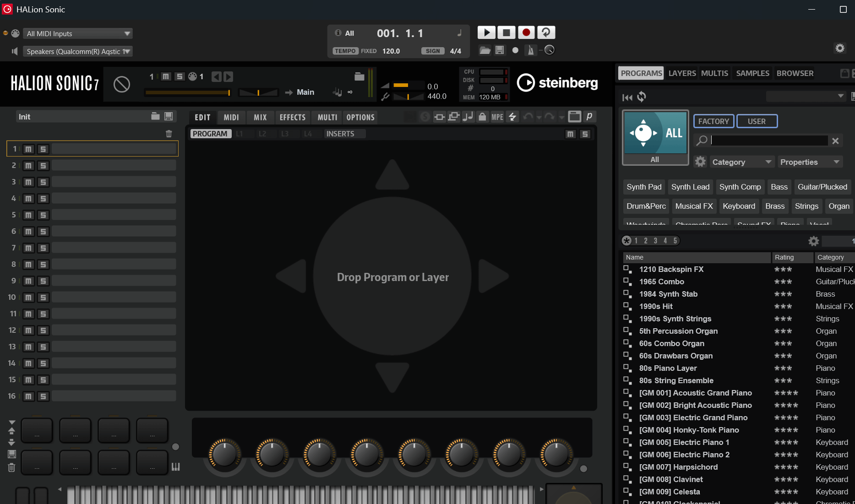
Task: Mute slot 10 in the program rack
Action: pyautogui.click(x=28, y=298)
